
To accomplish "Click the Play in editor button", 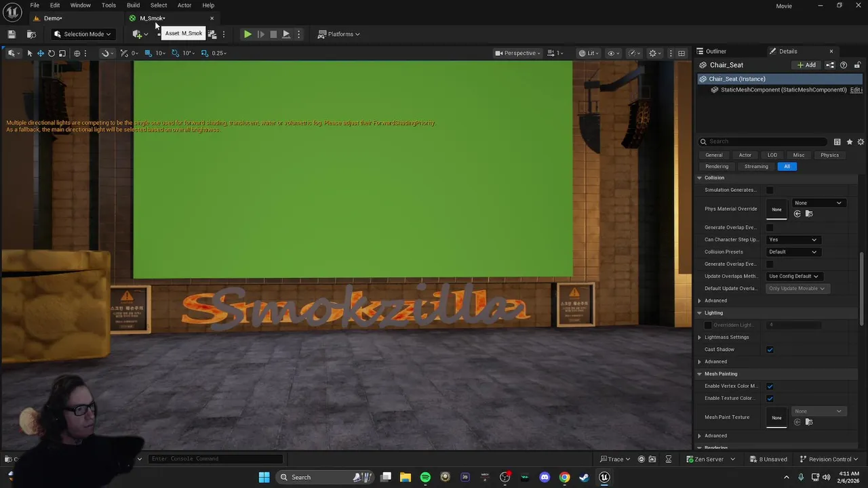I will coord(248,34).
